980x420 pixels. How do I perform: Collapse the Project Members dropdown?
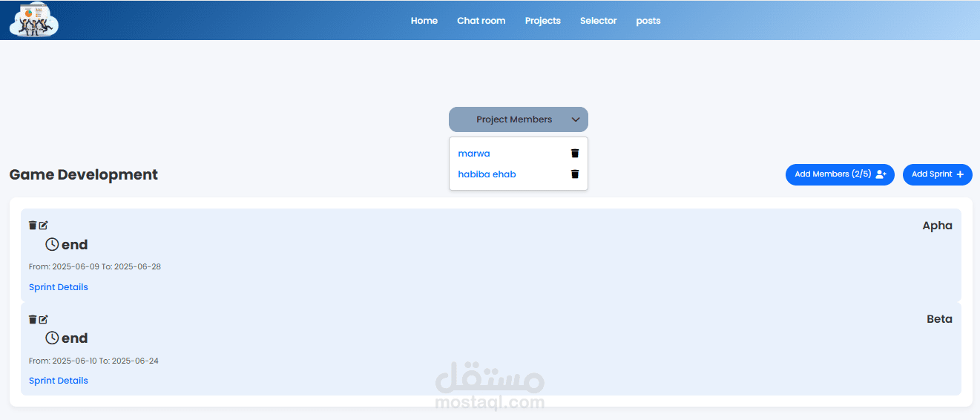[x=519, y=119]
